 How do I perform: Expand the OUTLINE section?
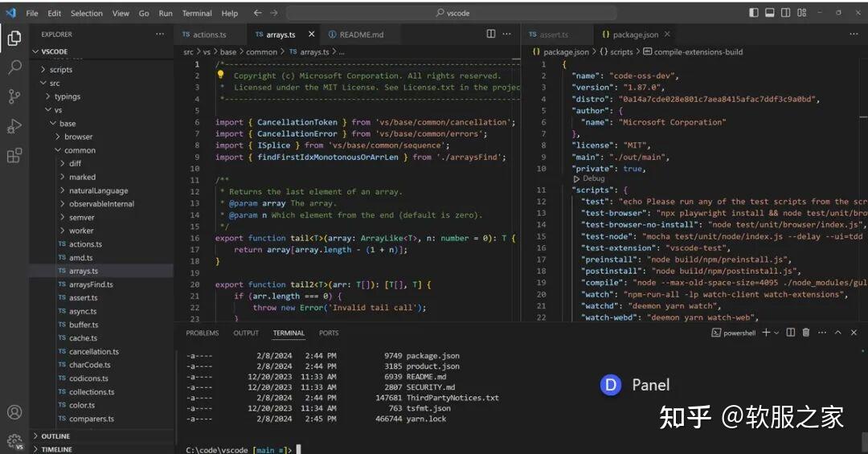[x=55, y=436]
